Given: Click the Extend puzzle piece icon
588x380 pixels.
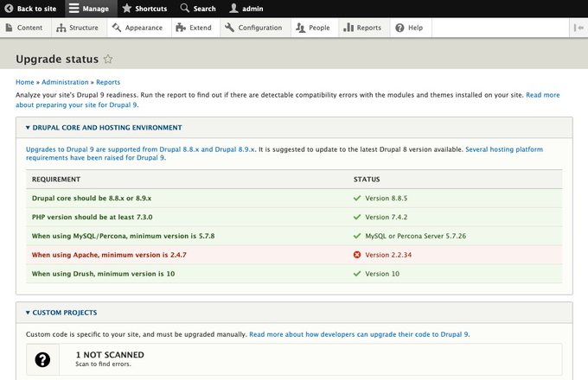Looking at the screenshot, I should tap(181, 28).
